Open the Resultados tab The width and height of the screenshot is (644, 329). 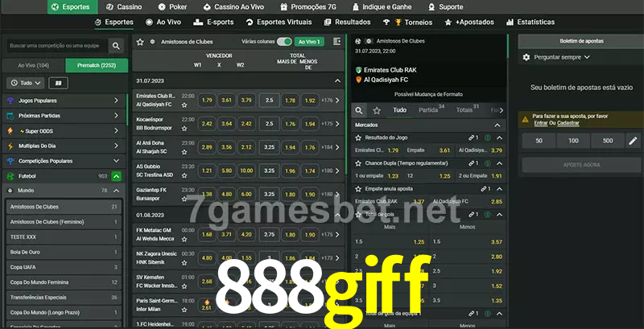[x=348, y=23]
